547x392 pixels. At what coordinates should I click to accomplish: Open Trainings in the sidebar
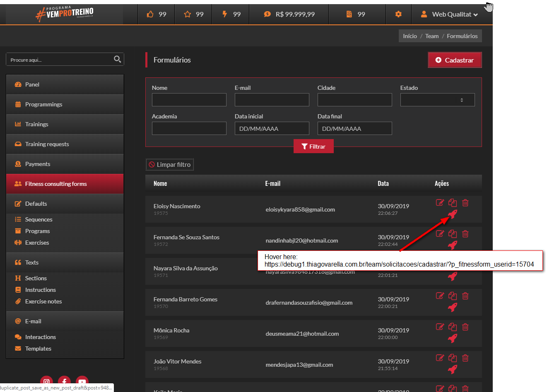[x=65, y=124]
